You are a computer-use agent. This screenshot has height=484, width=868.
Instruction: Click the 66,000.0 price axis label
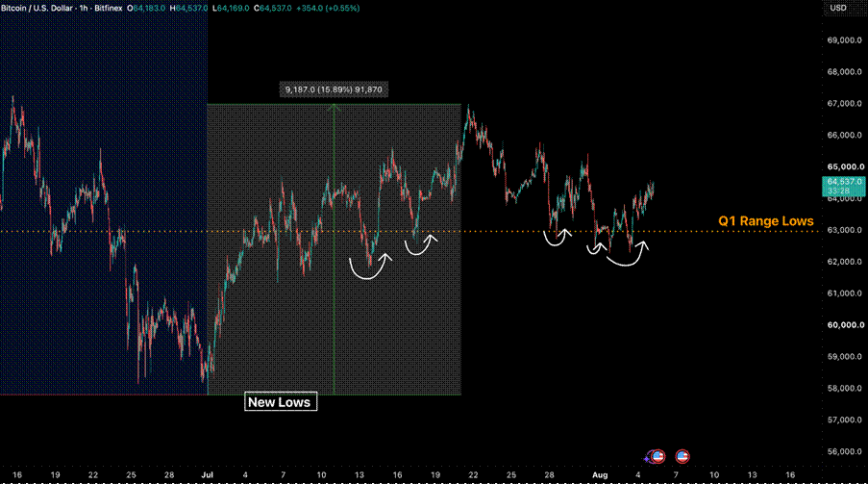click(x=844, y=135)
